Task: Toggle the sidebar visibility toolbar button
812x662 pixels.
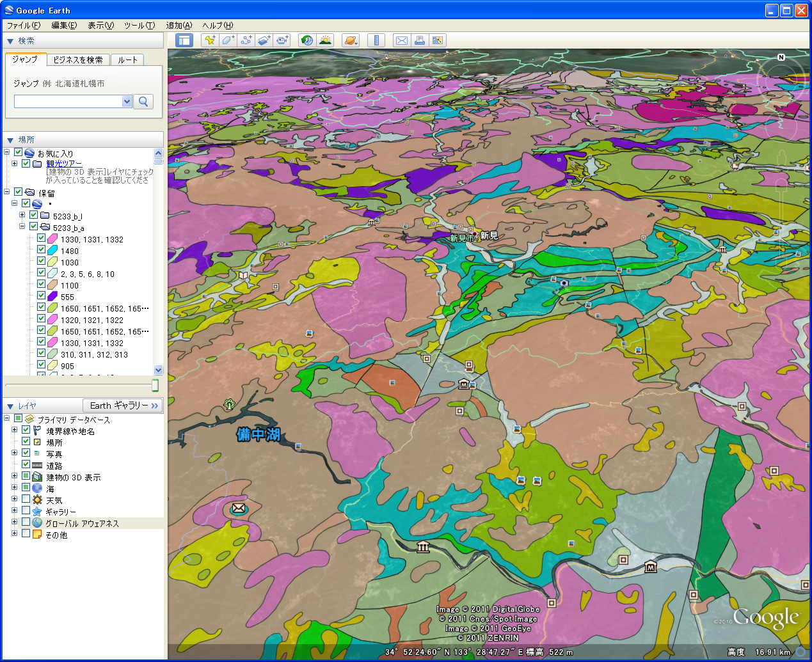Action: coord(184,40)
